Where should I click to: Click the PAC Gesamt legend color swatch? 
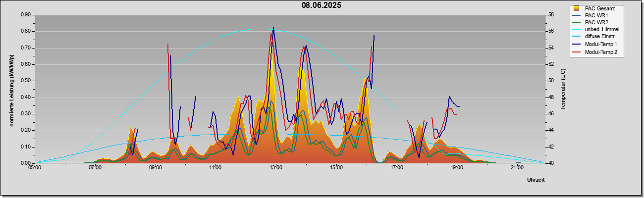coord(576,8)
